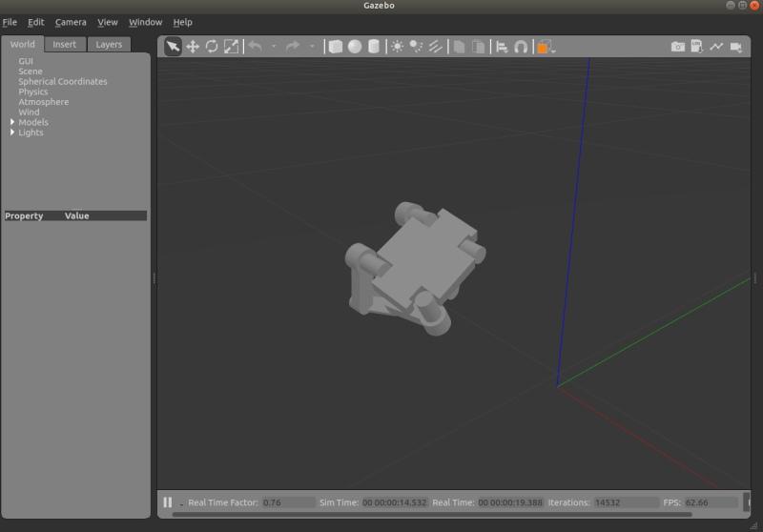The image size is (763, 532).
Task: Open the Window menu
Action: (x=146, y=22)
